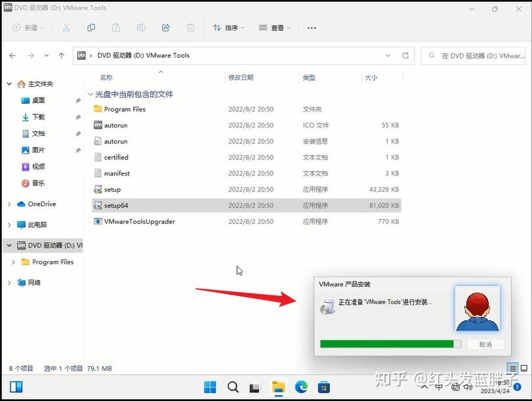
Task: Click the Share icon in the toolbar
Action: point(165,28)
